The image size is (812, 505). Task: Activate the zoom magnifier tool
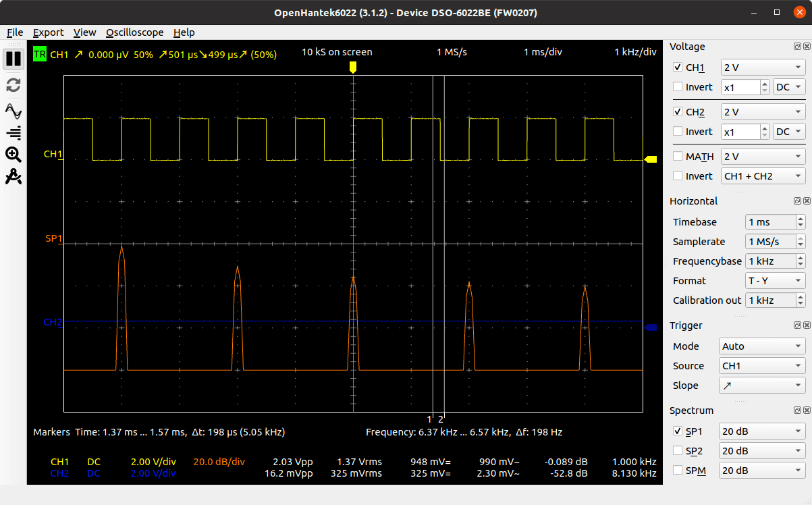[13, 155]
